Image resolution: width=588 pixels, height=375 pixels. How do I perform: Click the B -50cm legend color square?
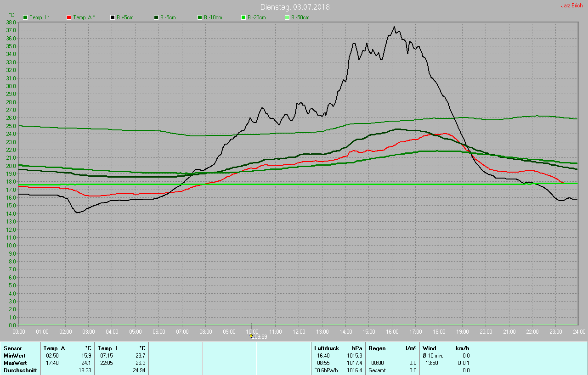pyautogui.click(x=287, y=17)
